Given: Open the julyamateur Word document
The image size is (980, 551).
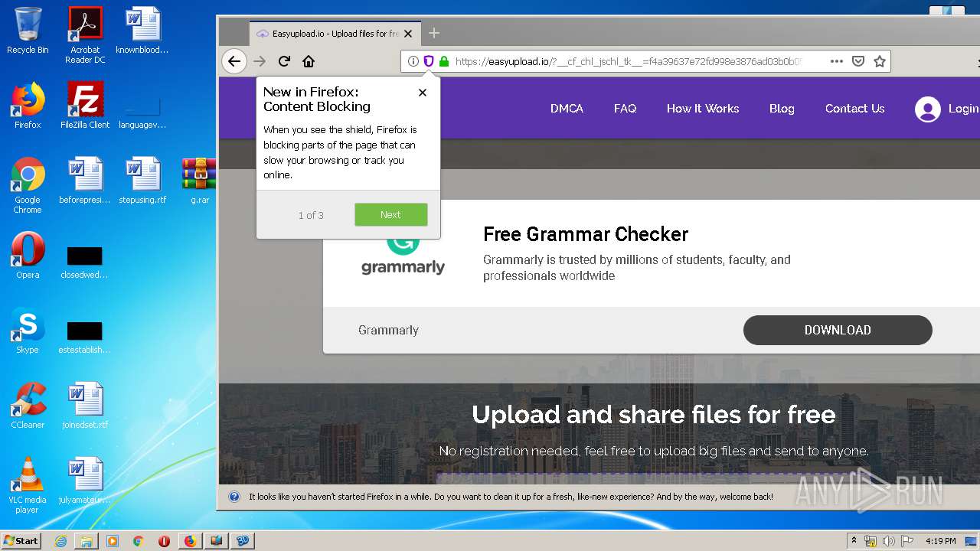Looking at the screenshot, I should 85,481.
